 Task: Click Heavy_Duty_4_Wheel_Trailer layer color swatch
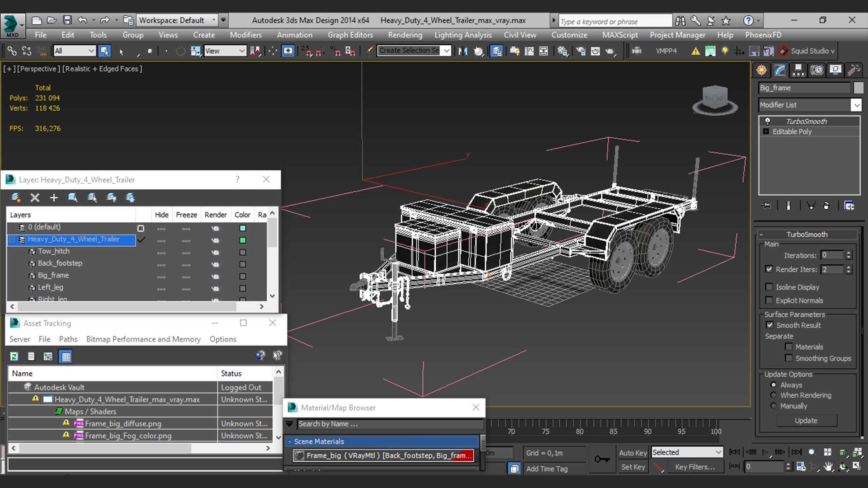tap(242, 240)
